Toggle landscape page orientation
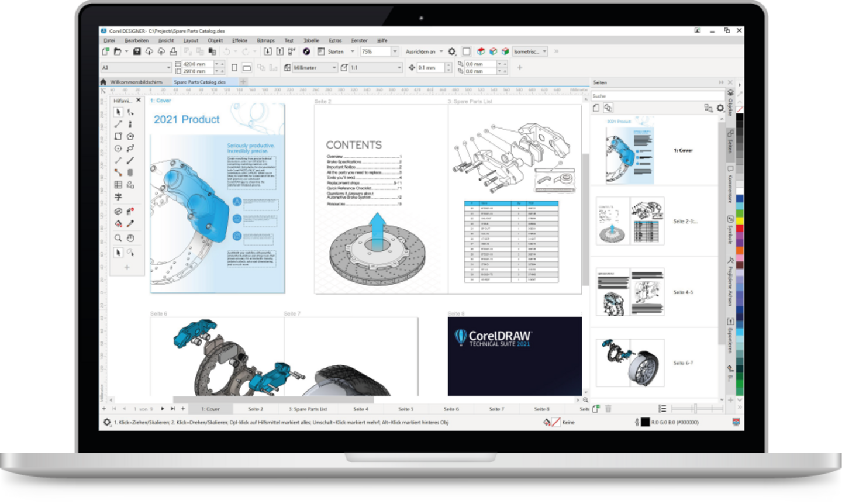Screen dimensions: 842x504 [247, 68]
